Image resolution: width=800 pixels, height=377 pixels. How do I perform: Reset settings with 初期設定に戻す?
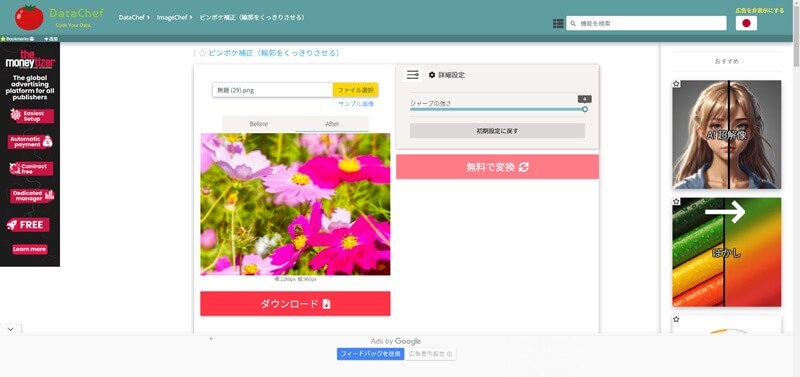pyautogui.click(x=497, y=131)
